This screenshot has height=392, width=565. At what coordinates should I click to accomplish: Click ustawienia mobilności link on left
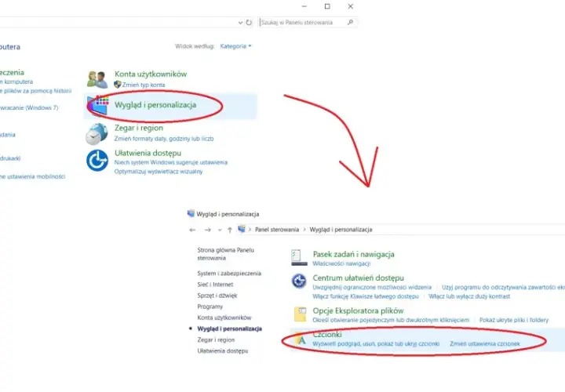(32, 176)
